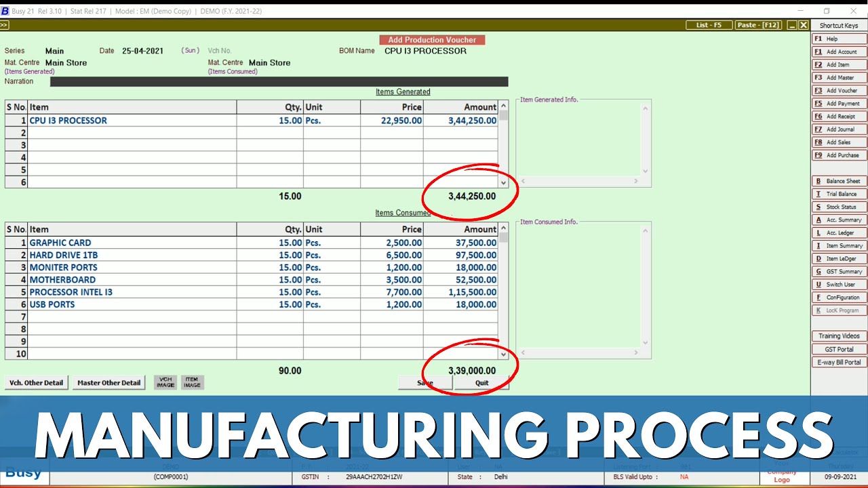Image resolution: width=868 pixels, height=488 pixels.
Task: Click Vch. Other Detail button
Action: [36, 383]
